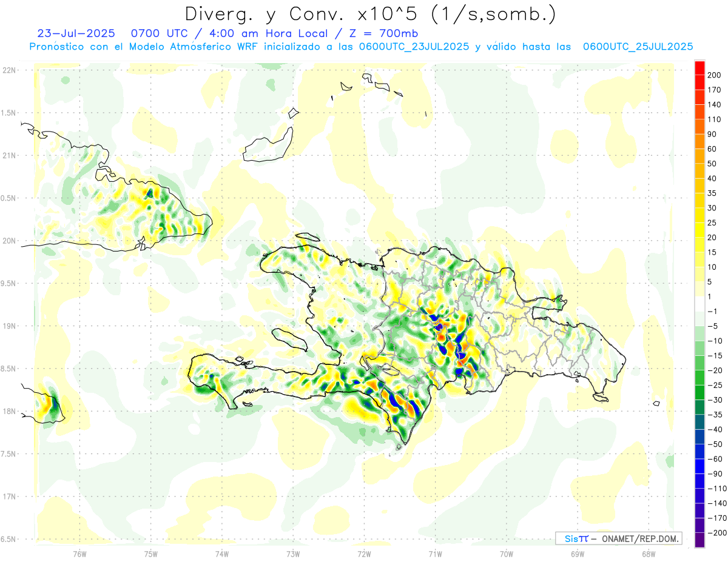The image size is (728, 562).
Task: Click the negative '-35' color bar label
Action: [x=714, y=415]
